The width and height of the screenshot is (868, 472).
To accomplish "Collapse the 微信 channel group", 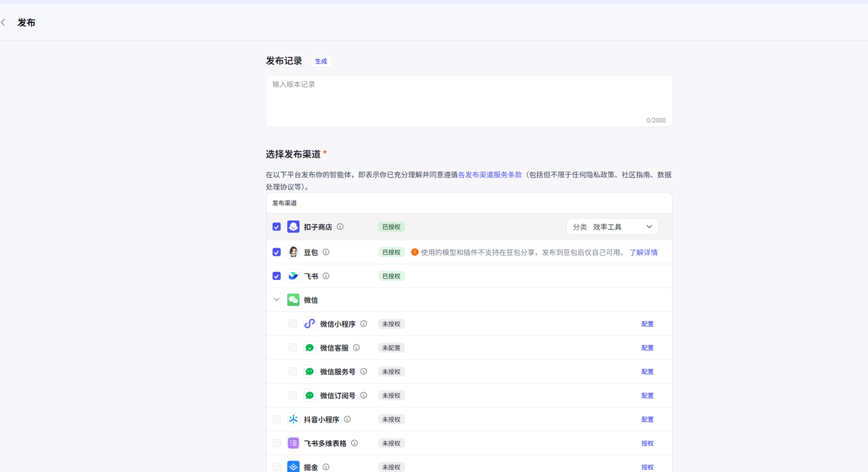I will (x=277, y=300).
